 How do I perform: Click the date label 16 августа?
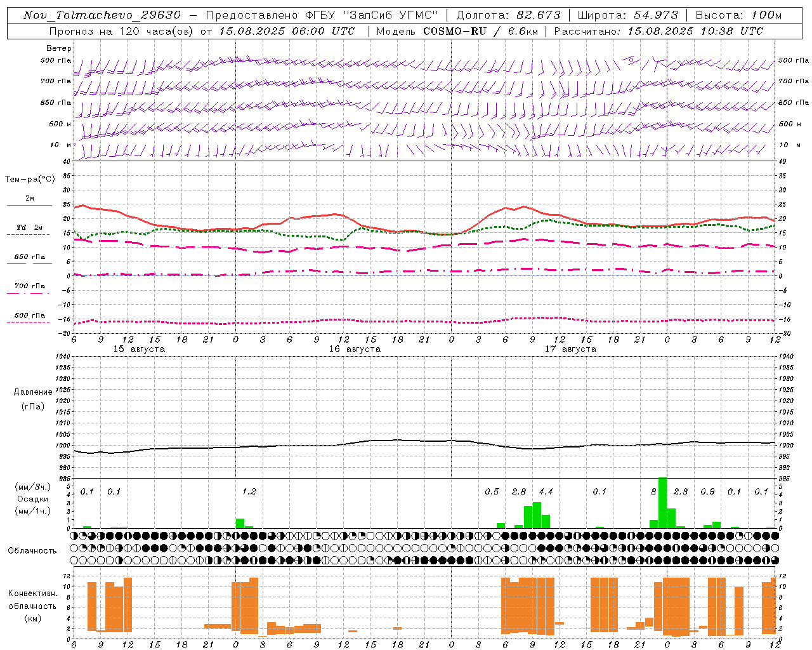click(x=355, y=349)
